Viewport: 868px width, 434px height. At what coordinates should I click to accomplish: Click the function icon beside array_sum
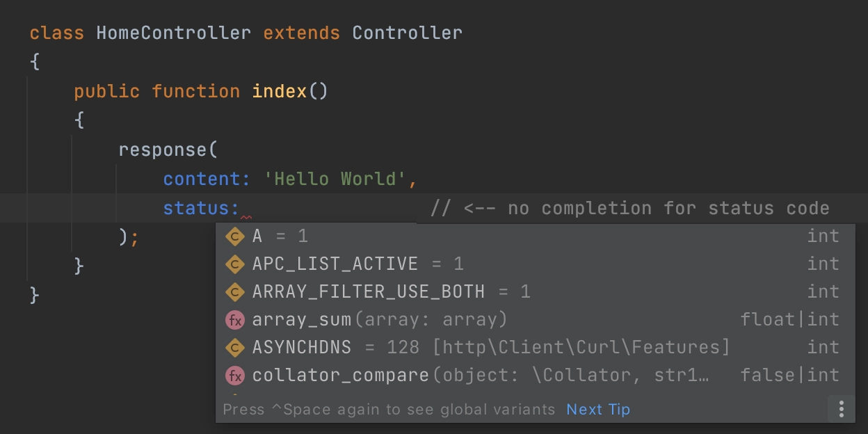(x=236, y=320)
